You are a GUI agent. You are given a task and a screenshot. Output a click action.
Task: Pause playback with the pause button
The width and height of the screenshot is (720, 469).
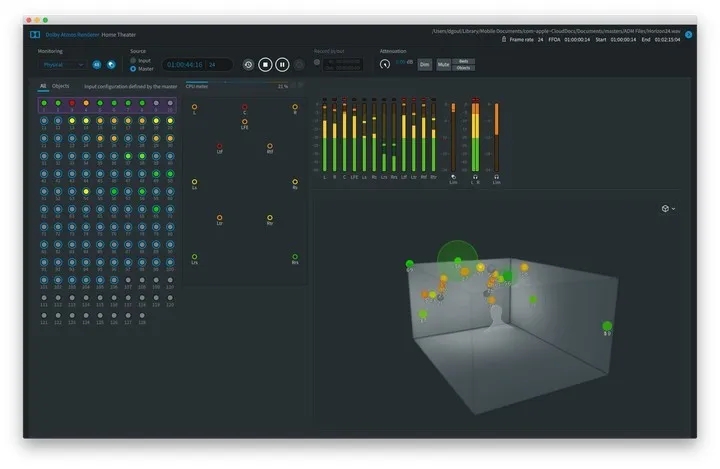(x=283, y=64)
